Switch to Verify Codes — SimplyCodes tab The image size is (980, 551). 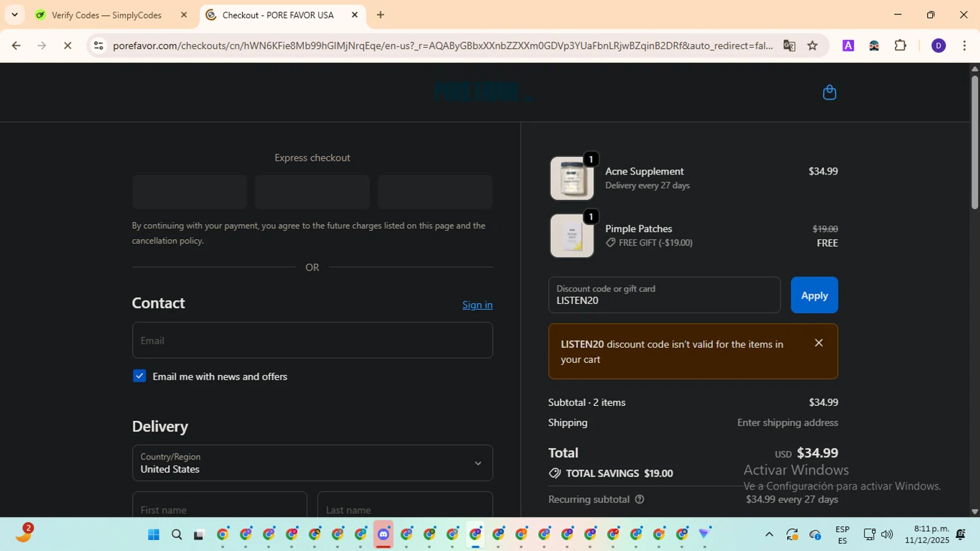112,15
